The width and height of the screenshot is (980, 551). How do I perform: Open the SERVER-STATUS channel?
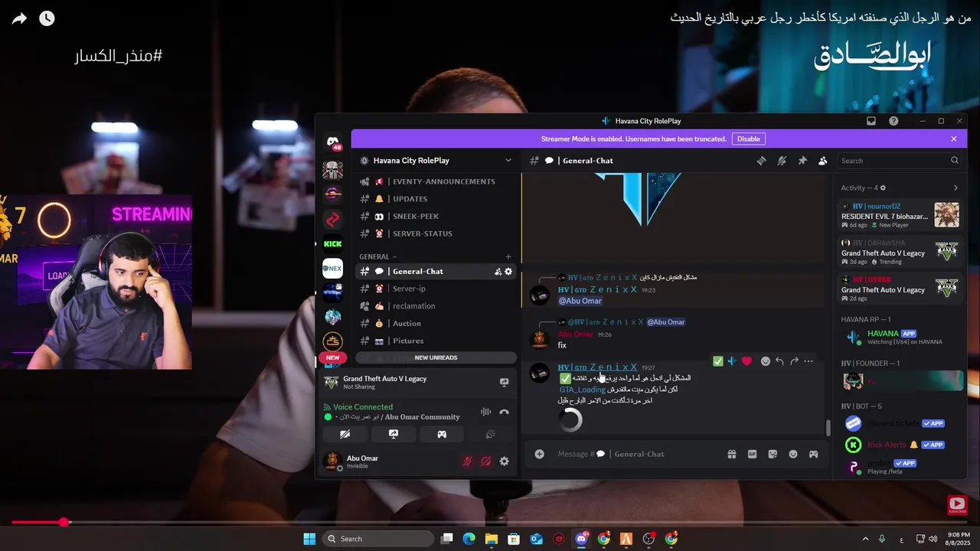tap(436, 234)
